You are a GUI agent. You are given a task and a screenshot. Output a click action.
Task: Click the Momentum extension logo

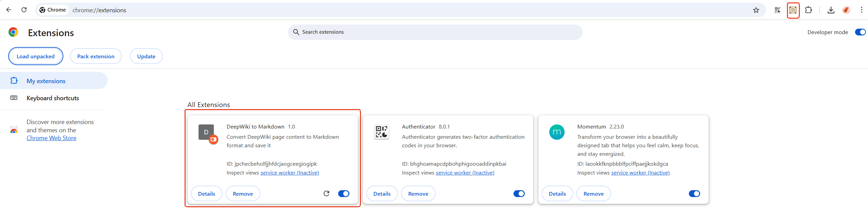(x=557, y=132)
